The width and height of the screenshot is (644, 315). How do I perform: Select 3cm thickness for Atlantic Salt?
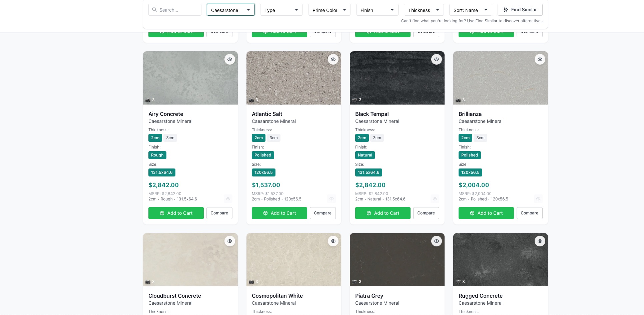274,138
